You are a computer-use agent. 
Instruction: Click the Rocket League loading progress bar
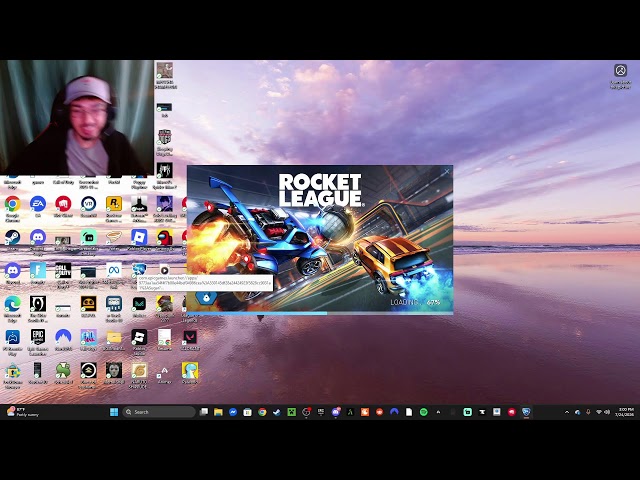pyautogui.click(x=320, y=313)
